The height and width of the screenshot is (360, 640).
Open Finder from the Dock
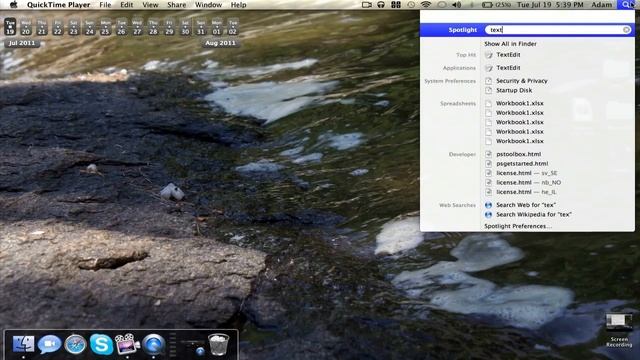coord(24,344)
